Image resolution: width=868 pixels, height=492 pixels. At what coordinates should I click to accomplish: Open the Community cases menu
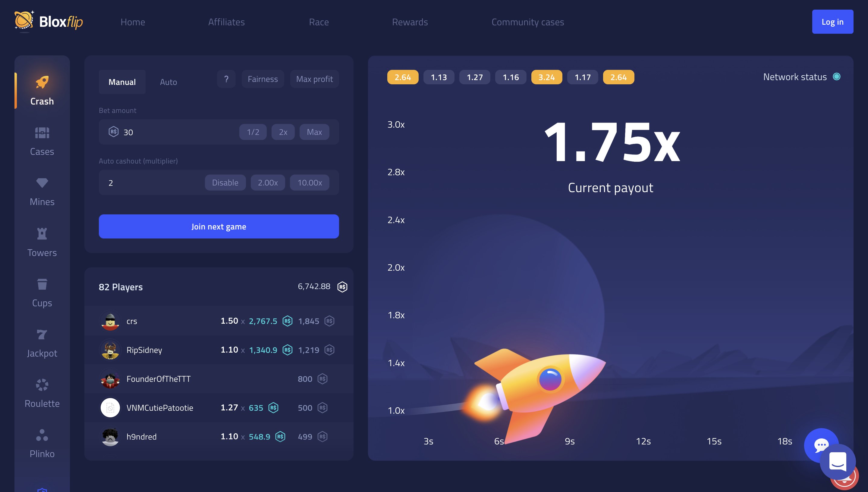528,21
